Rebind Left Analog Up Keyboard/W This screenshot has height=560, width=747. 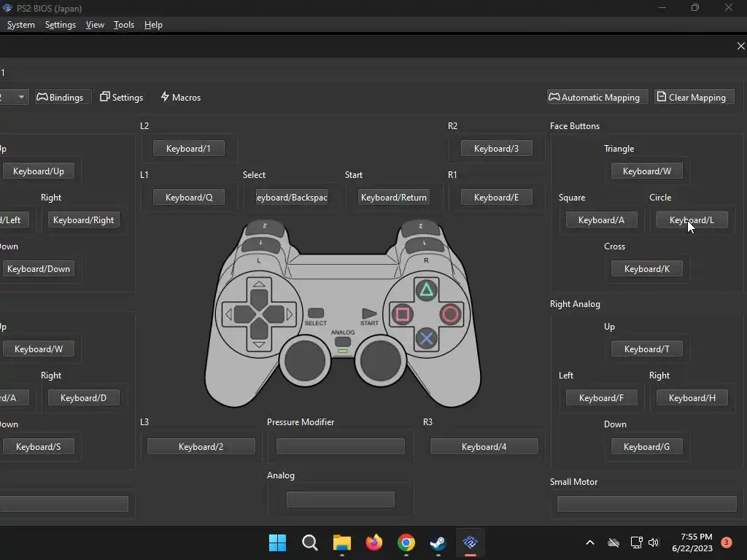(x=39, y=349)
